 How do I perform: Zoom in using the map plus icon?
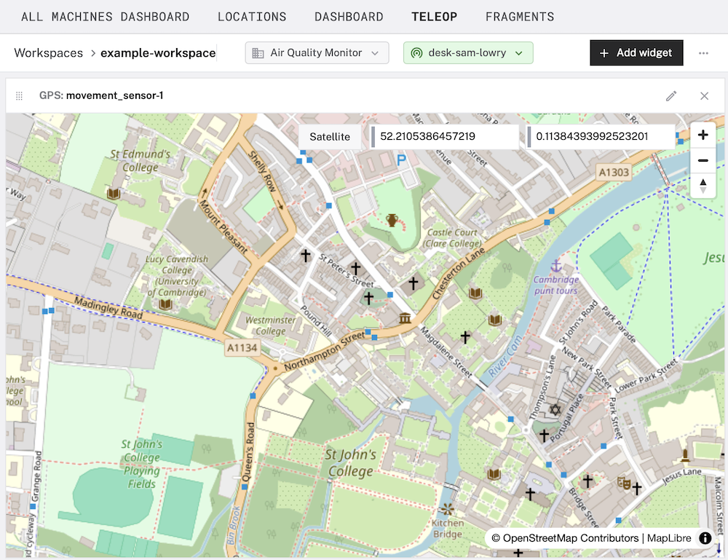click(x=703, y=135)
